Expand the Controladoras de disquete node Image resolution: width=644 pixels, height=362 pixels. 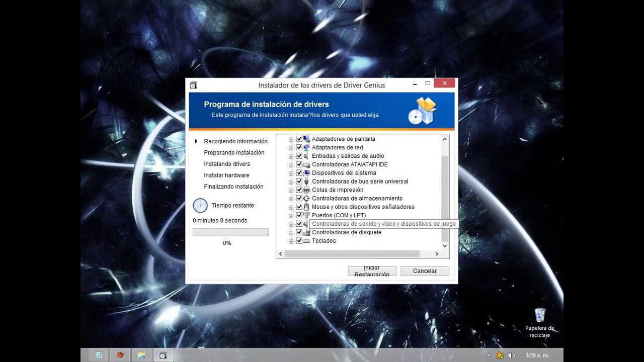[x=291, y=233]
